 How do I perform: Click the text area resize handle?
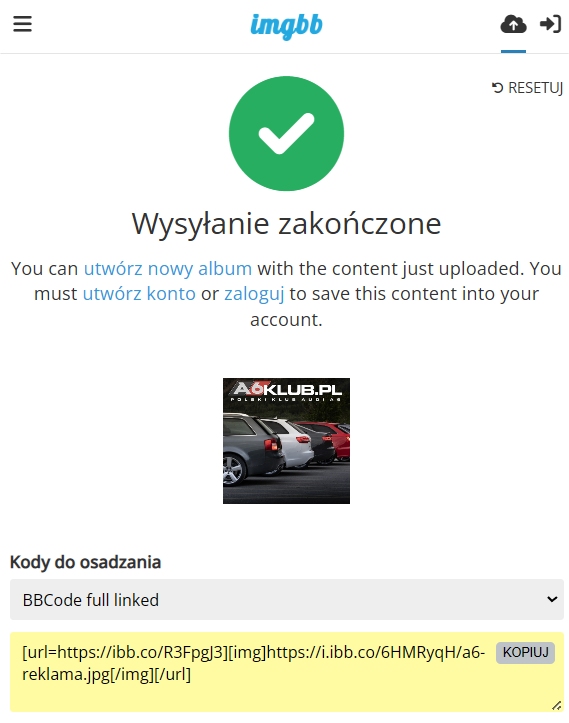click(557, 705)
